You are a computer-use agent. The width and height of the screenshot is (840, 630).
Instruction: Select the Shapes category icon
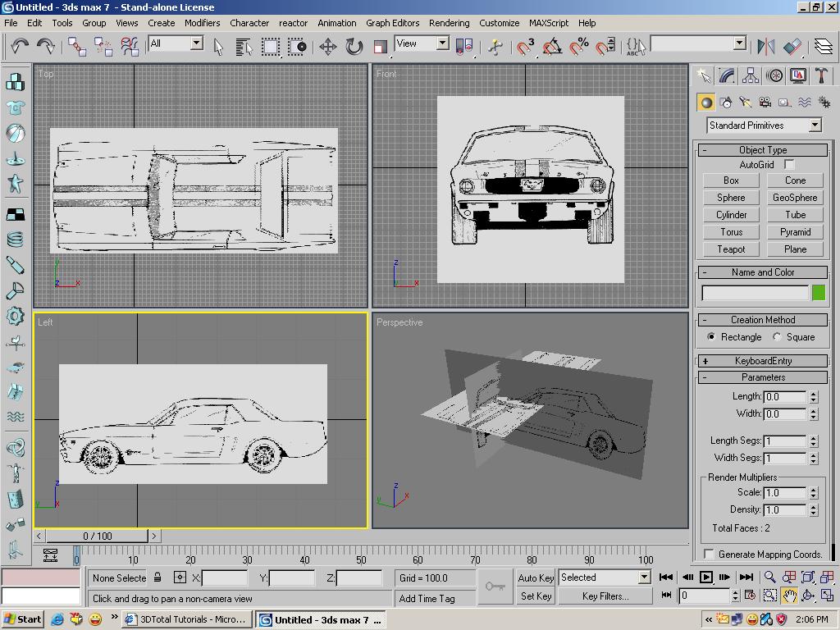click(726, 103)
